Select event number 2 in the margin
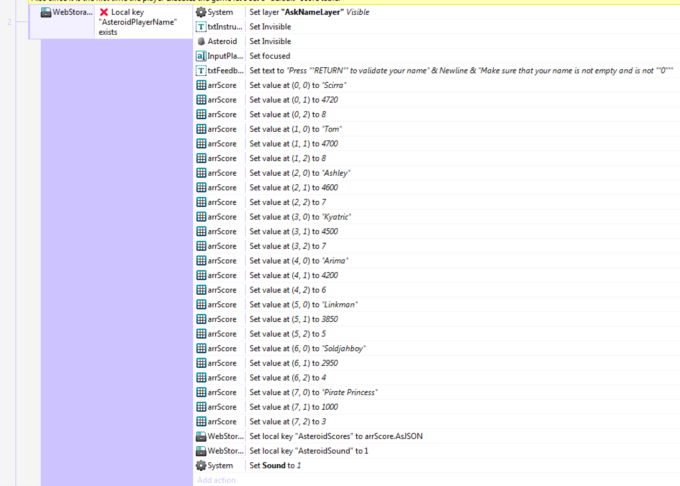 click(x=12, y=18)
